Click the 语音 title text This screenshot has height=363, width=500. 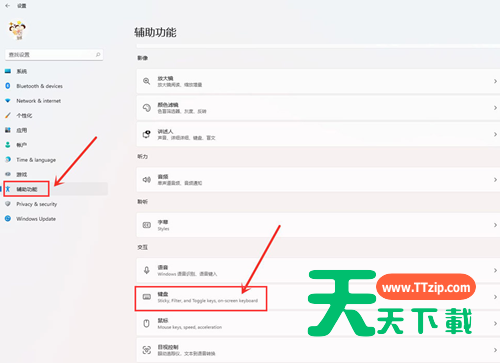163,267
